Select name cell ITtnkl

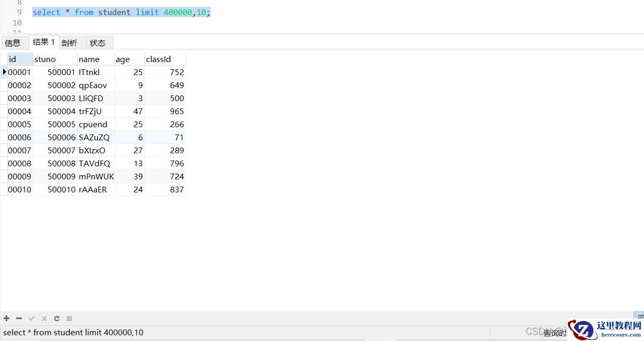tap(96, 72)
